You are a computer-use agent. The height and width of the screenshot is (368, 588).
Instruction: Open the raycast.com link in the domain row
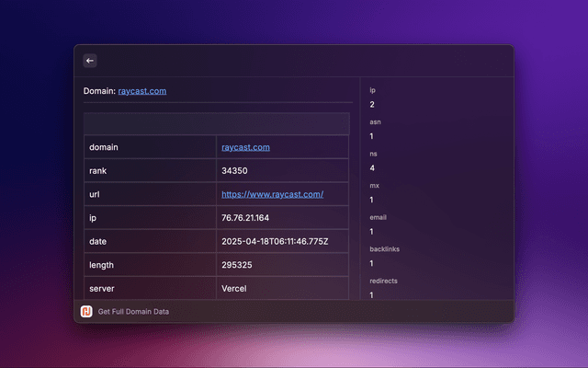click(x=245, y=147)
